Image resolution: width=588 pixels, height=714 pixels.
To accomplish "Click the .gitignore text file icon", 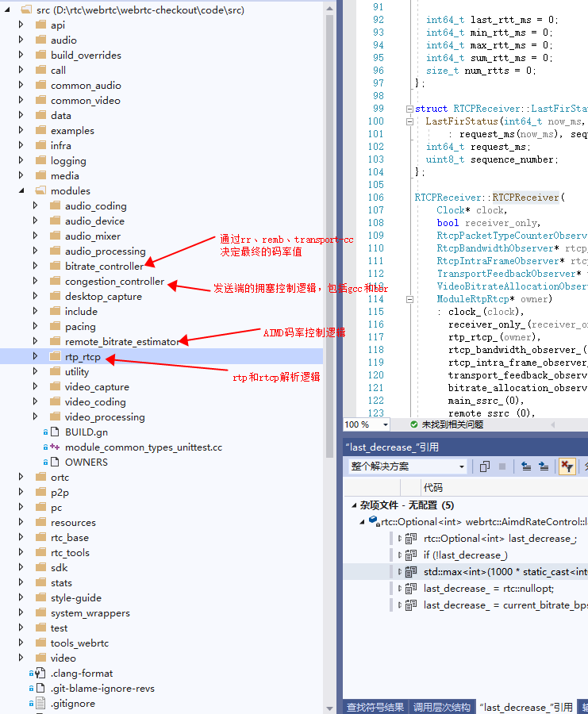I will tap(40, 703).
